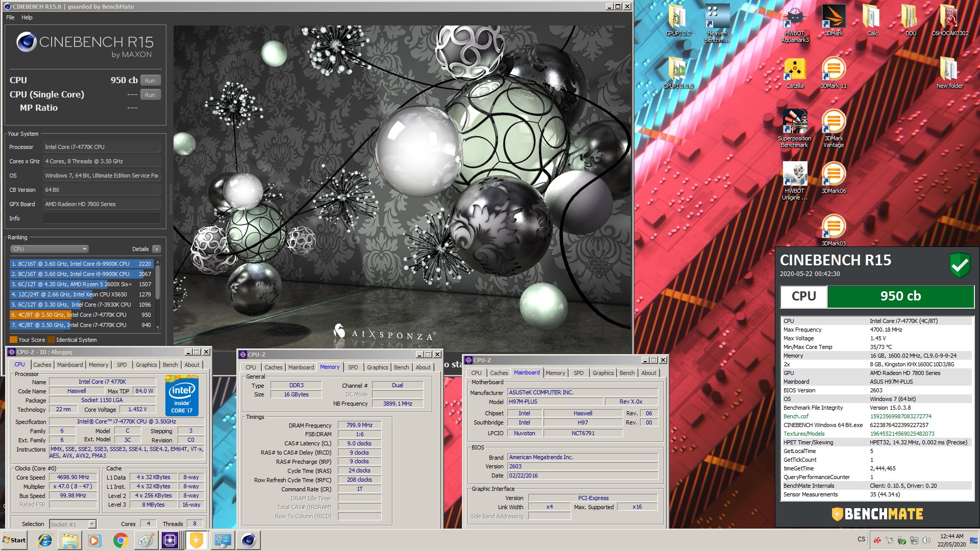Click the Identical System legend swatch

pos(51,340)
